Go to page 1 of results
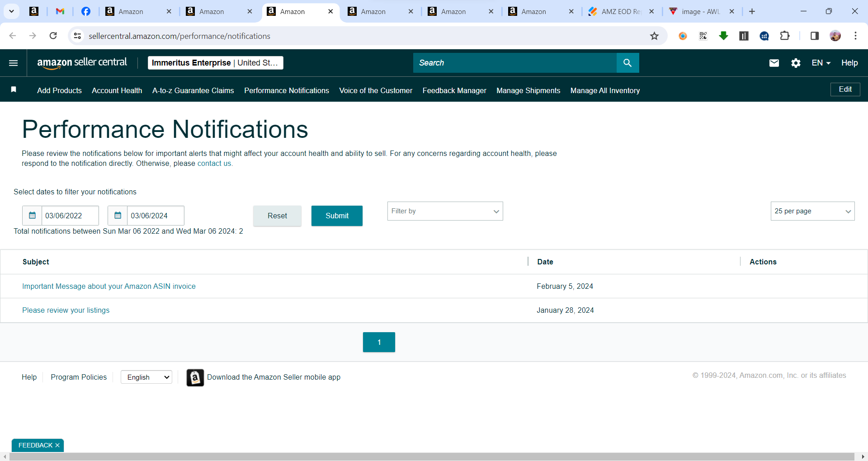Image resolution: width=868 pixels, height=461 pixels. coord(379,342)
